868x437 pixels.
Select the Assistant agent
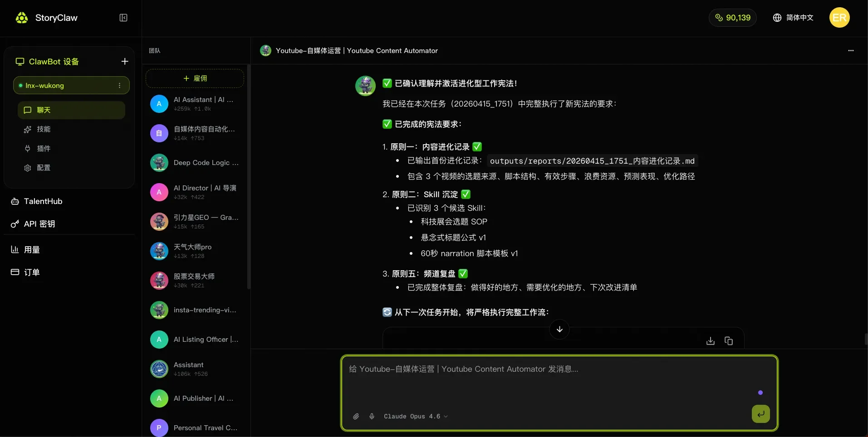[x=195, y=369]
